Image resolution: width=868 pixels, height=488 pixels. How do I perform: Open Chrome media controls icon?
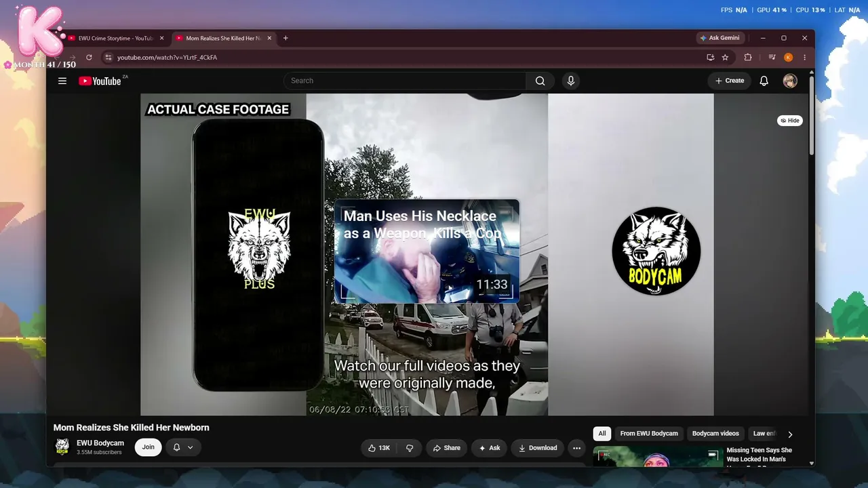point(772,58)
